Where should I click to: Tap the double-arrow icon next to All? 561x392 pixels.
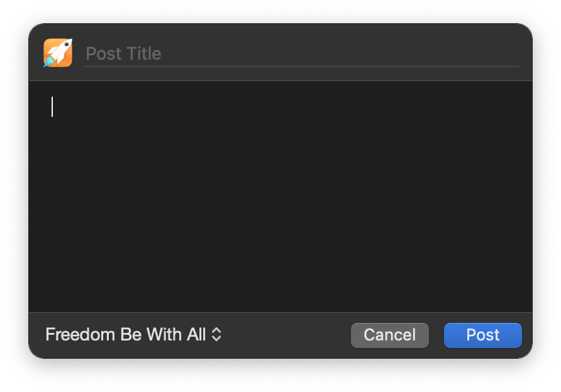[x=216, y=335]
